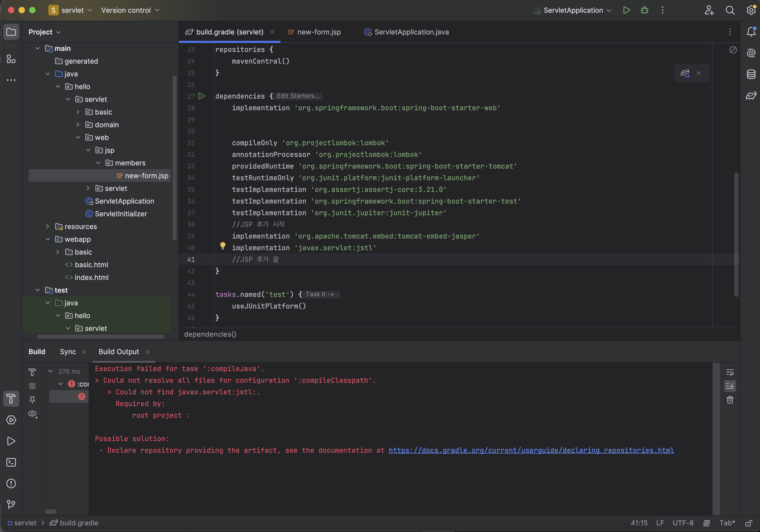Expand the domain package
This screenshot has width=760, height=532.
click(x=78, y=125)
